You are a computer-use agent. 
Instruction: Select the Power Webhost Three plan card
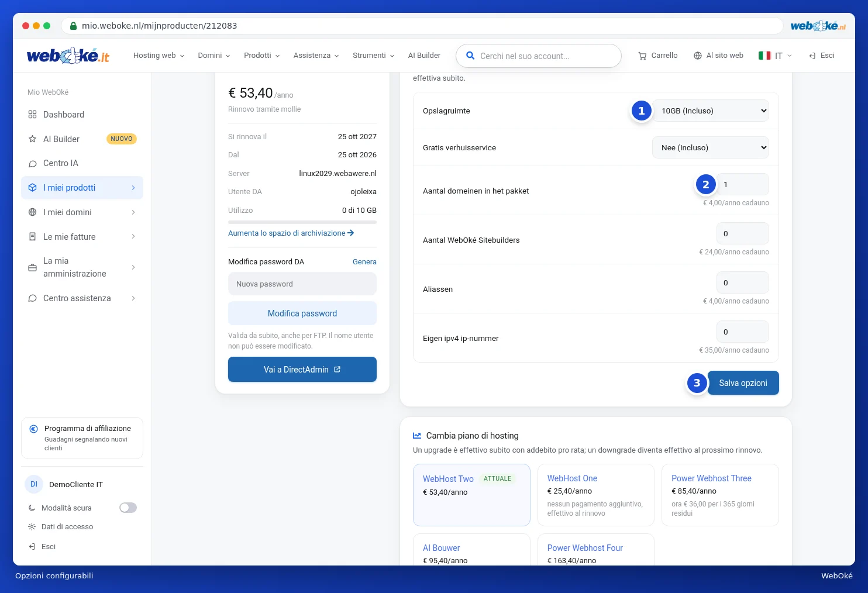coord(720,495)
